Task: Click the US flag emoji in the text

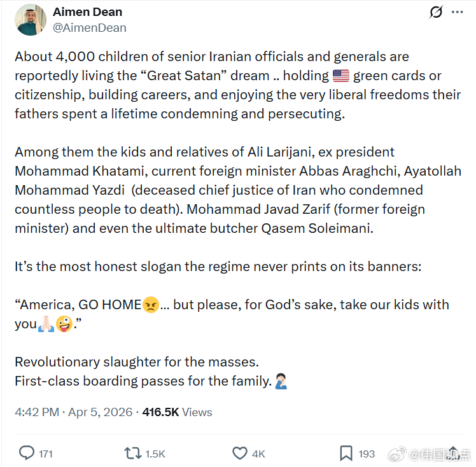Action: (341, 76)
